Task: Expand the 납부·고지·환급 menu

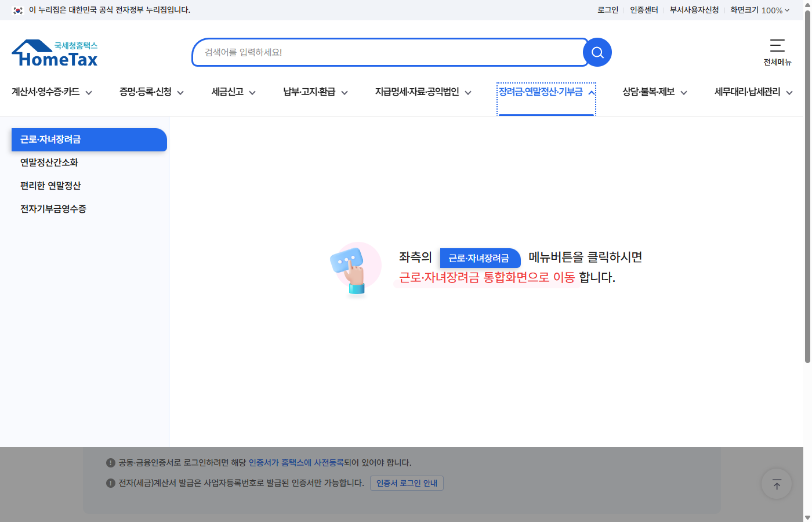Action: 345,92
